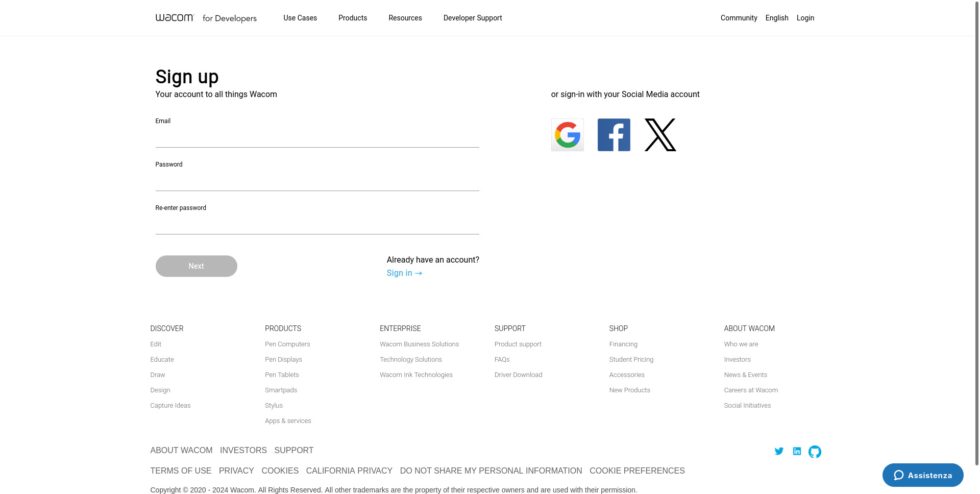Screen dimensions: 980x494
Task: Sign in with Facebook icon
Action: (614, 135)
